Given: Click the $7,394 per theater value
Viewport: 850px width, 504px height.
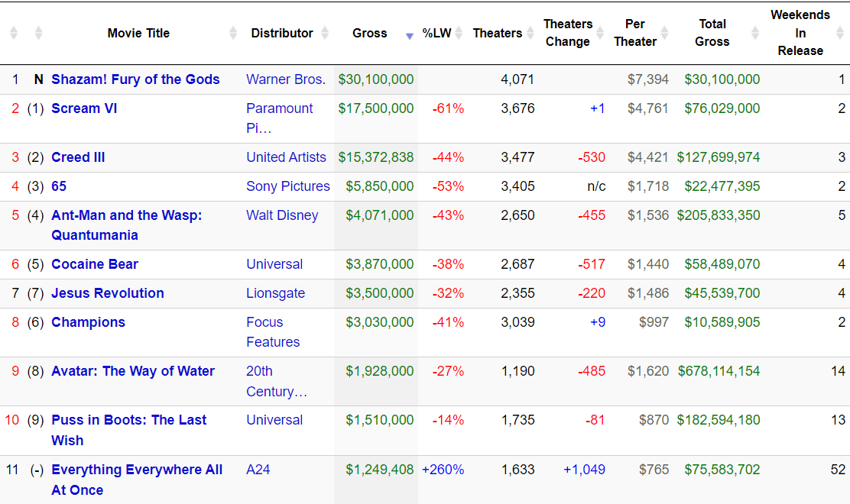Looking at the screenshot, I should click(648, 79).
